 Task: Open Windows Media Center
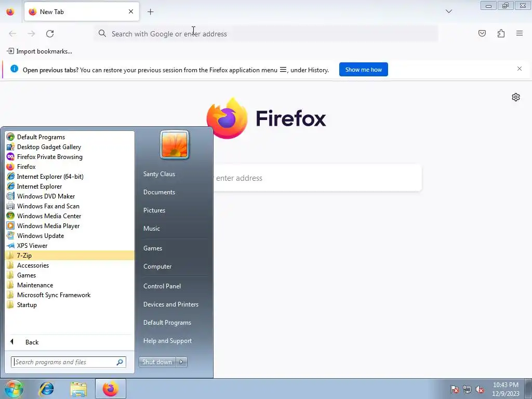(70, 216)
